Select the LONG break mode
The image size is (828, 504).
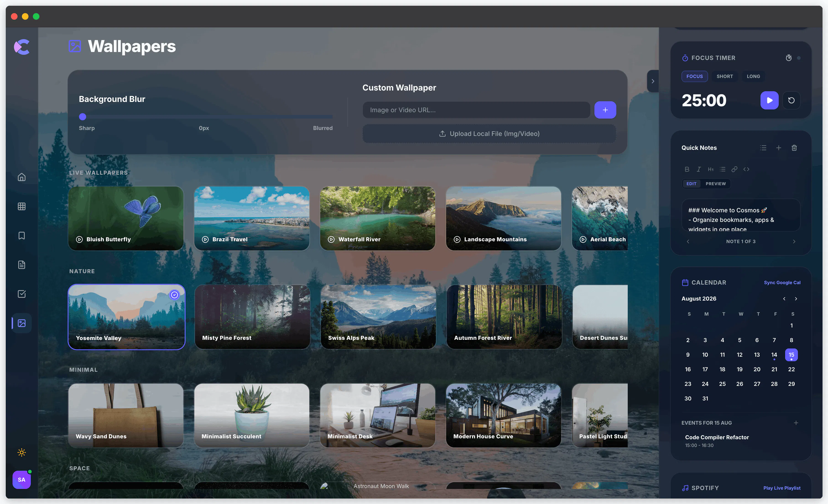[753, 76]
